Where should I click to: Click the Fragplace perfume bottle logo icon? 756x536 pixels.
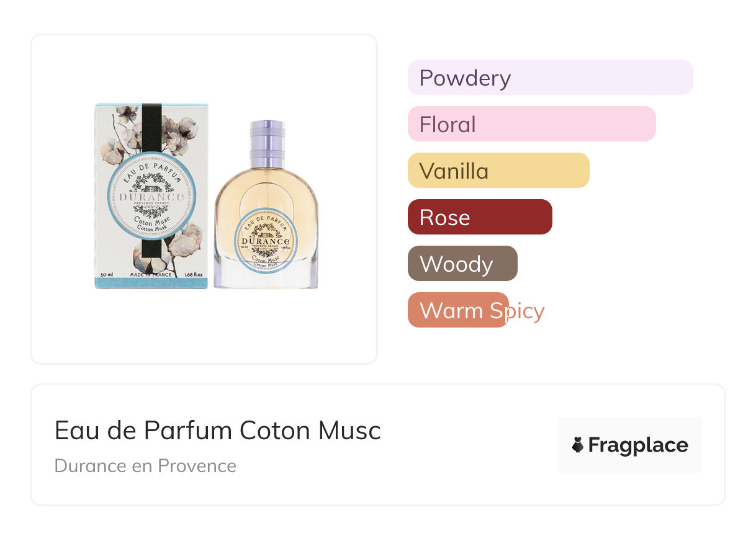(578, 445)
